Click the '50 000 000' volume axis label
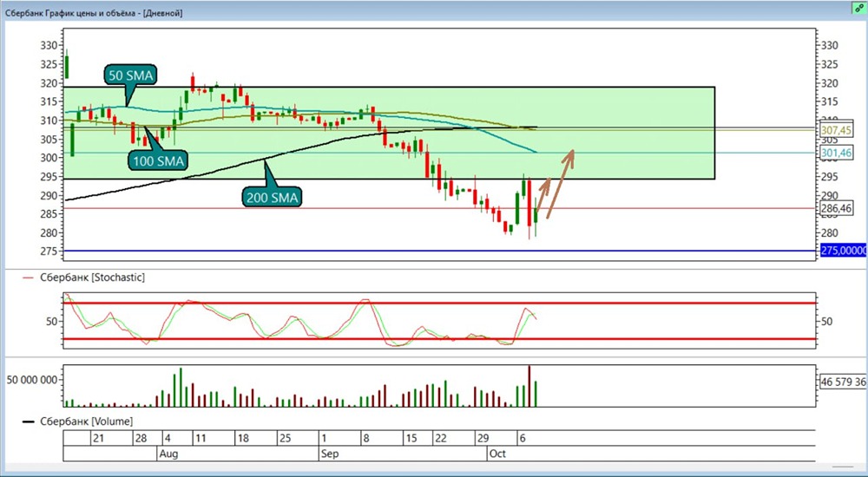Image resolution: width=868 pixels, height=477 pixels. (32, 380)
